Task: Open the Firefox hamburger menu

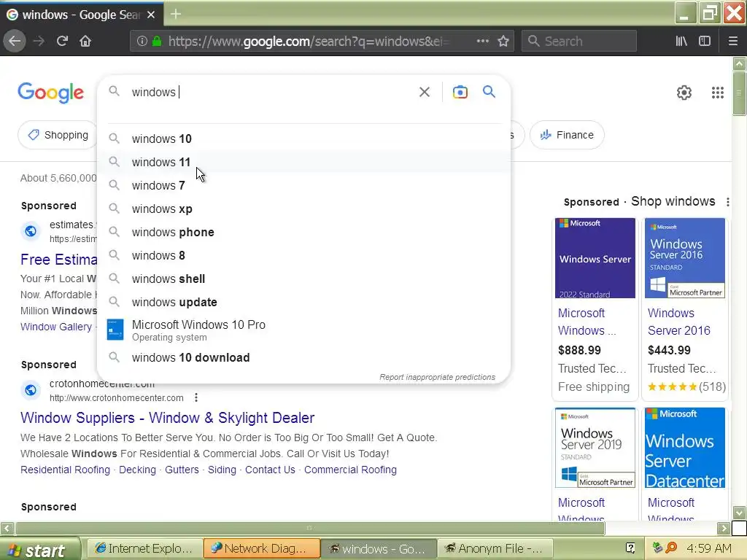Action: tap(732, 41)
